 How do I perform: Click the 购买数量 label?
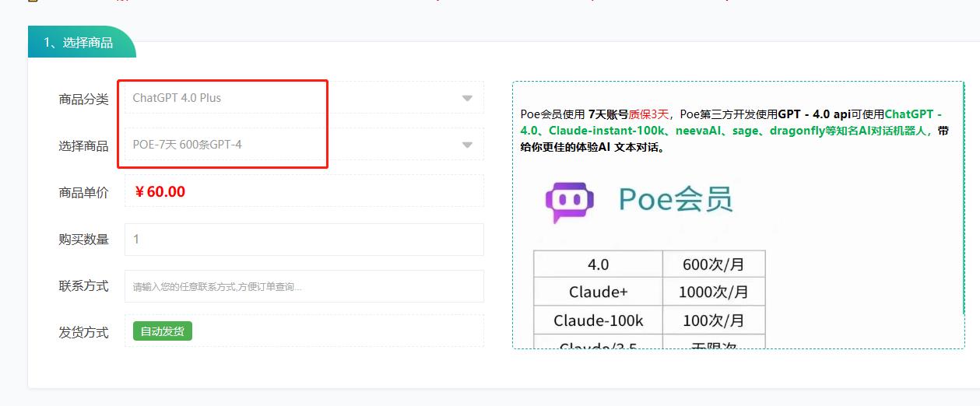click(x=83, y=239)
